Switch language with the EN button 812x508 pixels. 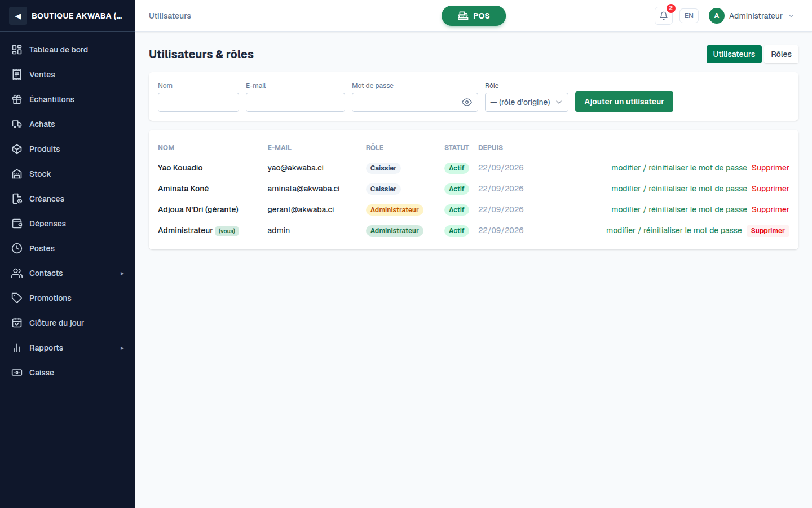click(689, 16)
